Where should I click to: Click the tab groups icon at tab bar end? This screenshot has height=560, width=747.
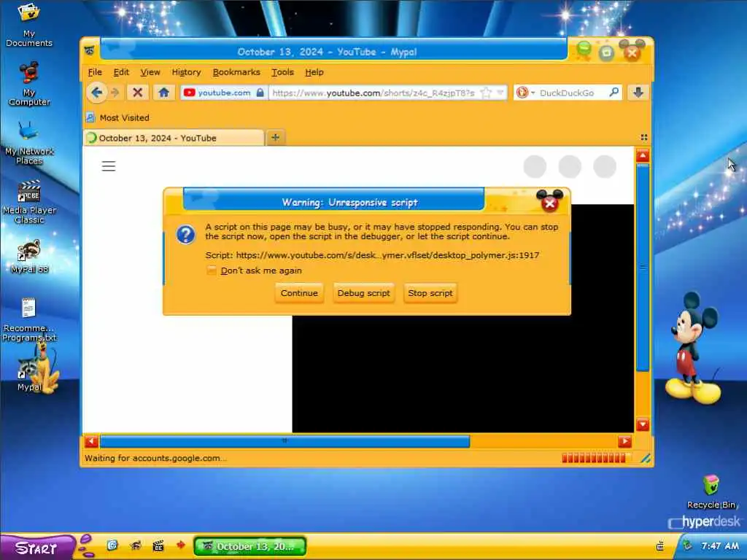644,137
